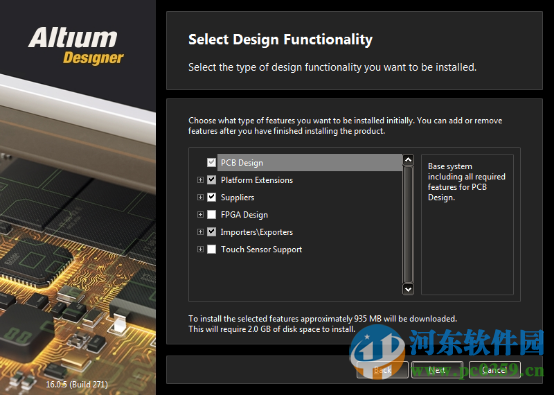This screenshot has width=554, height=395.
Task: Go to the Next installer step
Action: [437, 370]
